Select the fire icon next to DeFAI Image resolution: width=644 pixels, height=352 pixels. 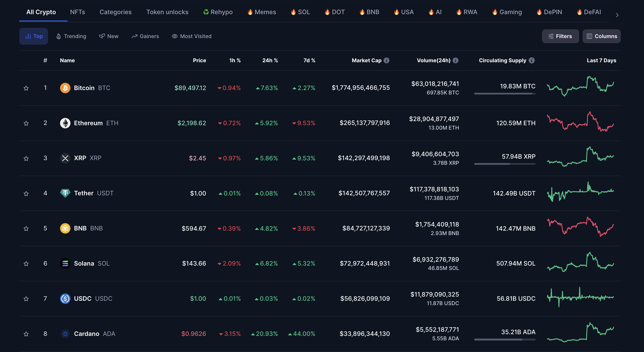pos(579,12)
